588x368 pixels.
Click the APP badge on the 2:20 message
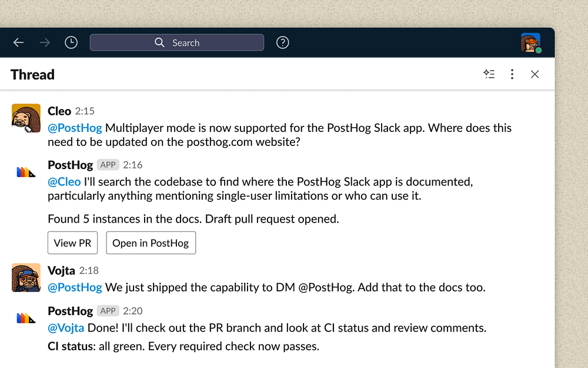click(x=108, y=311)
